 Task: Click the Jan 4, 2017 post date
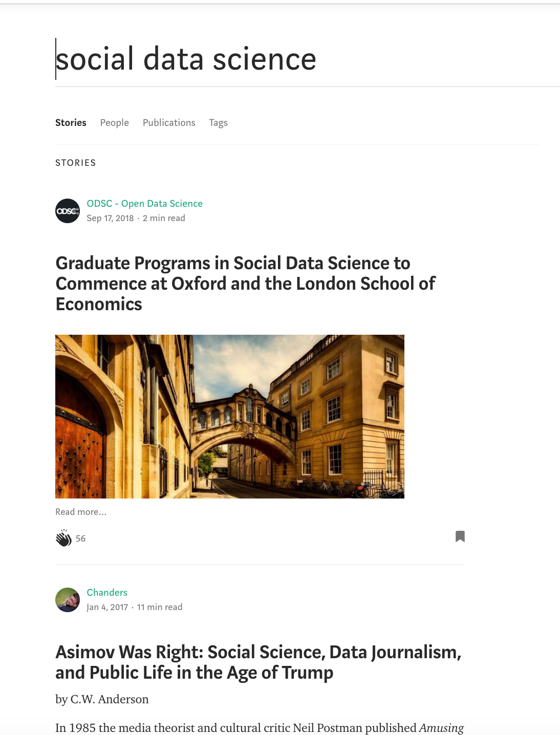107,608
